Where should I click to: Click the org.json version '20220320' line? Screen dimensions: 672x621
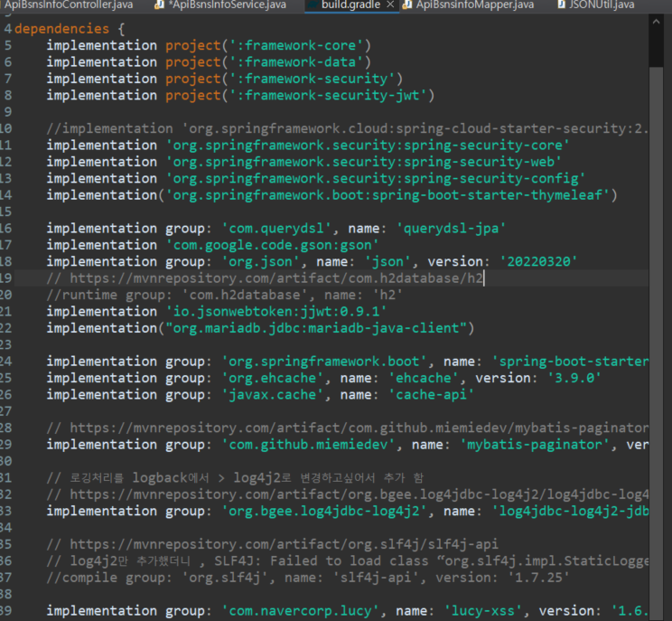pyautogui.click(x=312, y=261)
